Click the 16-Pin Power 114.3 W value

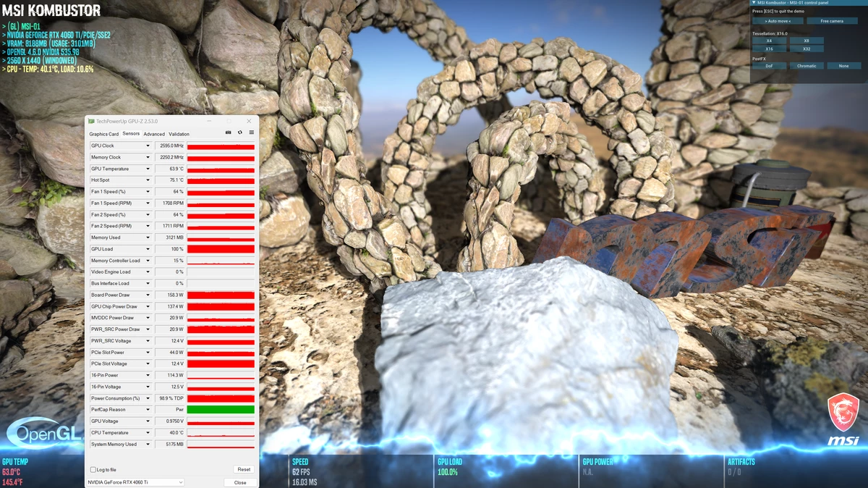click(x=169, y=375)
